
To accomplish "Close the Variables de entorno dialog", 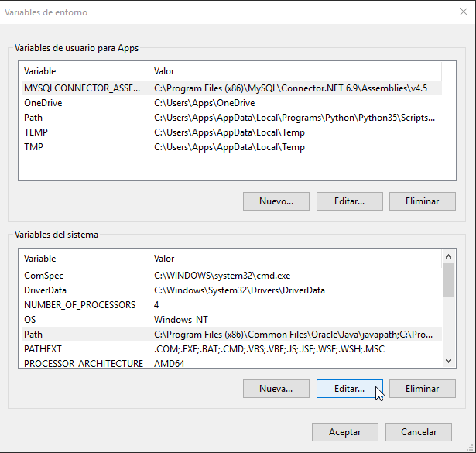I will [x=464, y=12].
